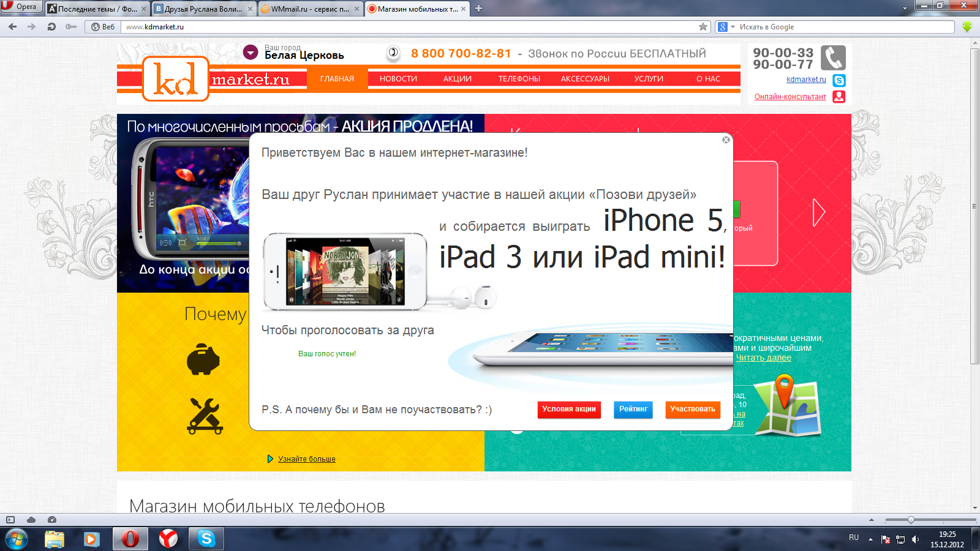
Task: Close the welcome popup with X icon
Action: coord(726,140)
